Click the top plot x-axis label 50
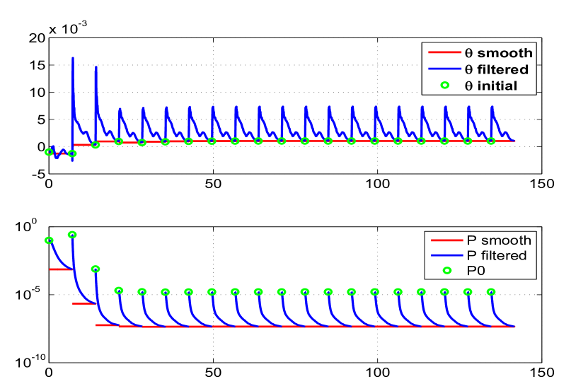The height and width of the screenshot is (391, 588). point(213,184)
